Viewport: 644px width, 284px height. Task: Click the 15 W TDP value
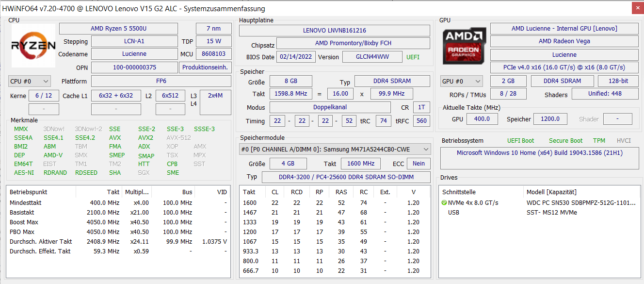(x=214, y=41)
